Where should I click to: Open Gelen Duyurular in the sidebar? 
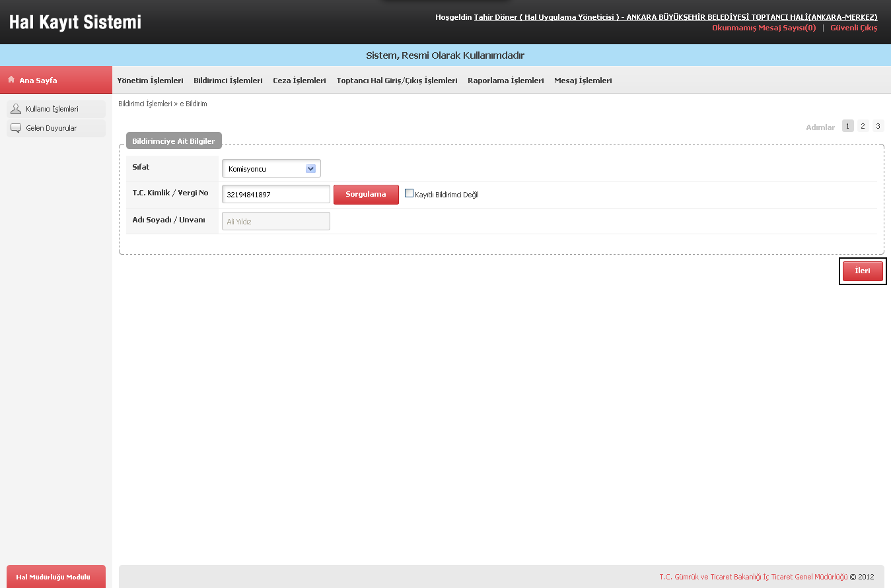[x=56, y=128]
